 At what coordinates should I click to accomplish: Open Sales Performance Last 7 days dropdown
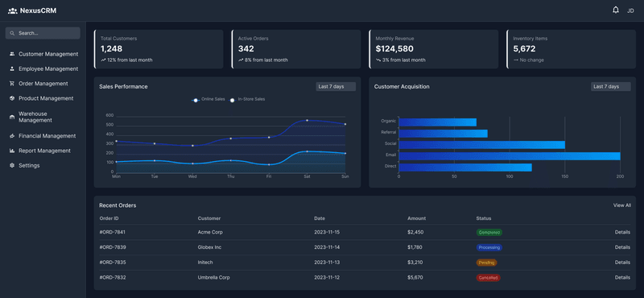336,87
